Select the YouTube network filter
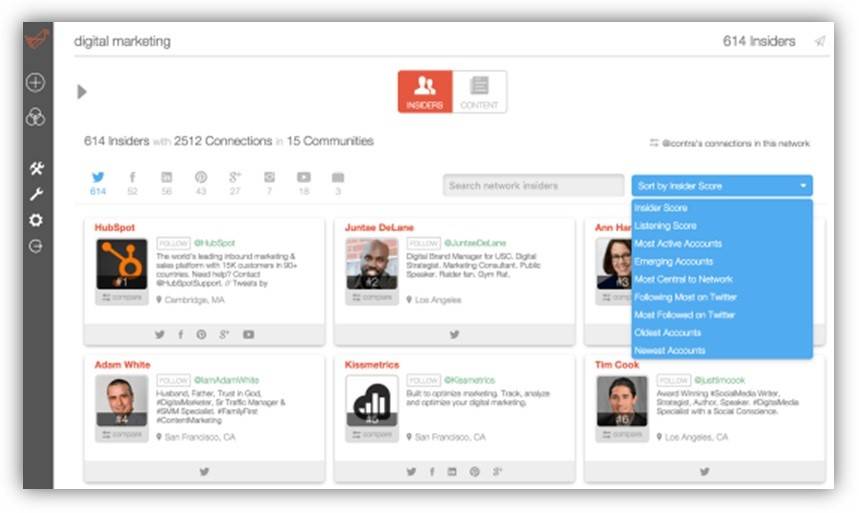Image resolution: width=859 pixels, height=513 pixels. (x=303, y=183)
